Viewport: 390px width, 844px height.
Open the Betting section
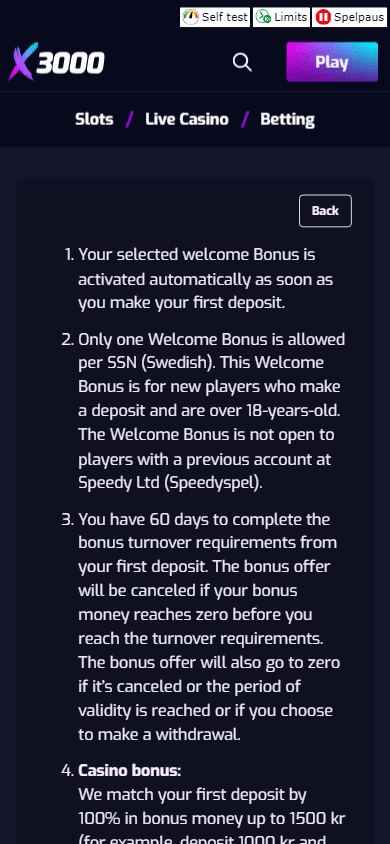pos(287,119)
